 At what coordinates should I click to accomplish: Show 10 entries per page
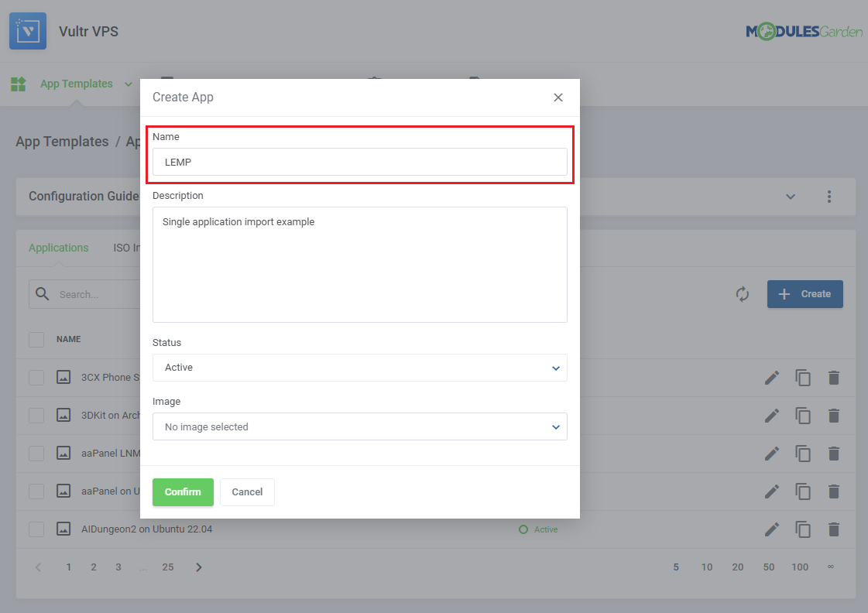point(707,567)
